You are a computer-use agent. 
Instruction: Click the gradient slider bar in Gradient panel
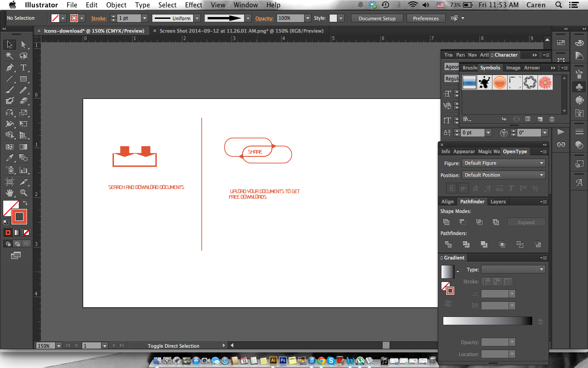[x=487, y=321]
